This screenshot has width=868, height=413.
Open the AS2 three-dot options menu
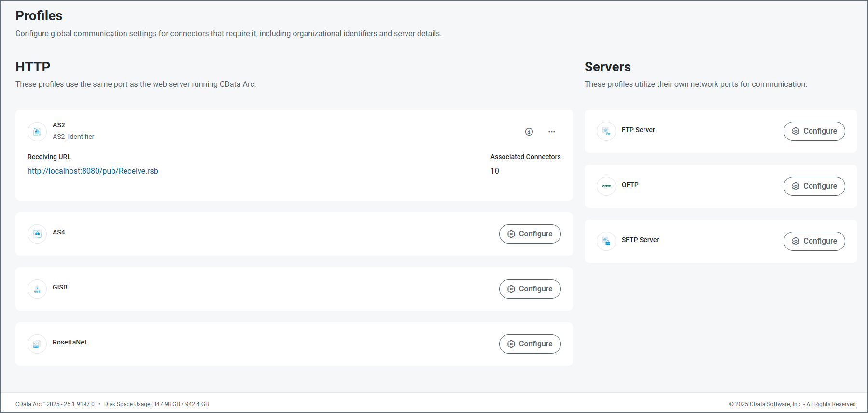coord(551,132)
